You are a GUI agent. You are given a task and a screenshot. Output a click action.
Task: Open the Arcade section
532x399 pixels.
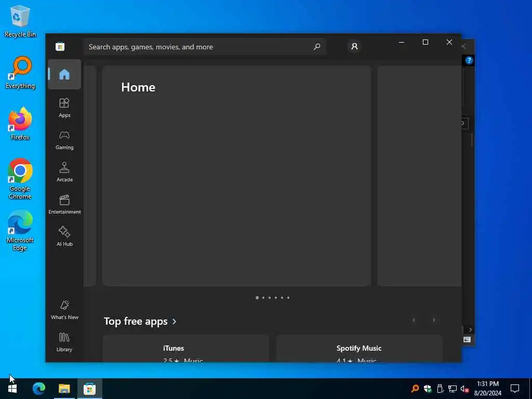[x=64, y=172]
